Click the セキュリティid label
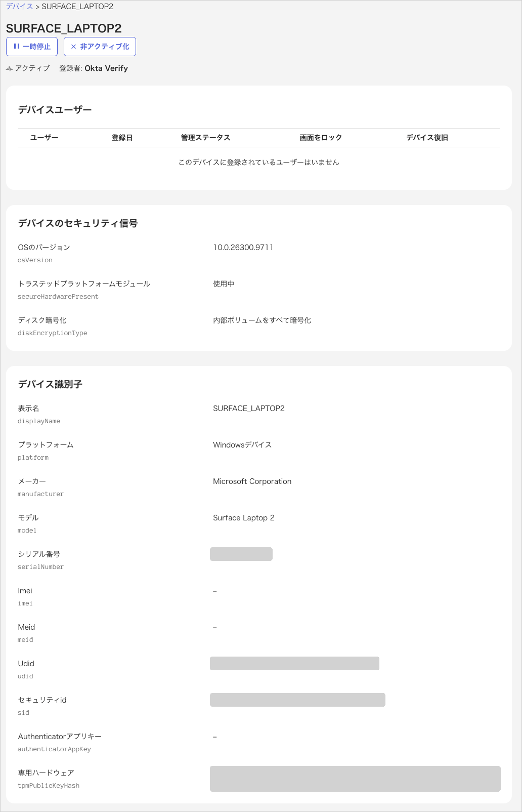The image size is (522, 812). pyautogui.click(x=42, y=700)
